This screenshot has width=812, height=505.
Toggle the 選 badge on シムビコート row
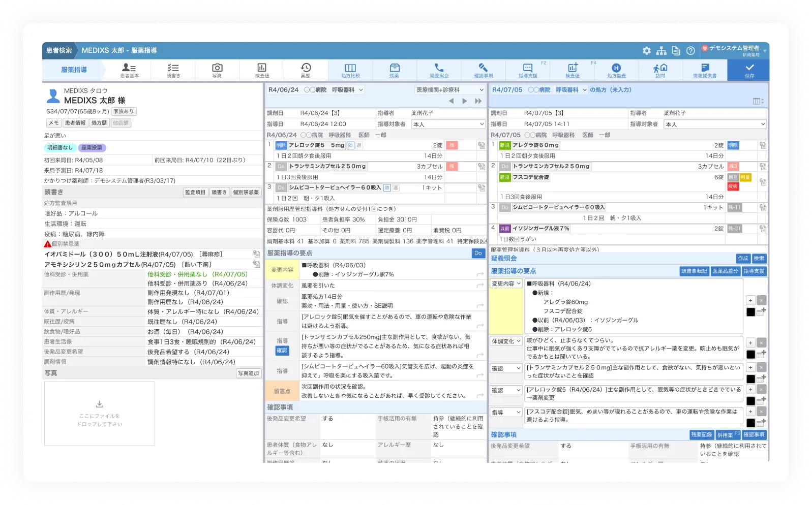click(x=396, y=188)
